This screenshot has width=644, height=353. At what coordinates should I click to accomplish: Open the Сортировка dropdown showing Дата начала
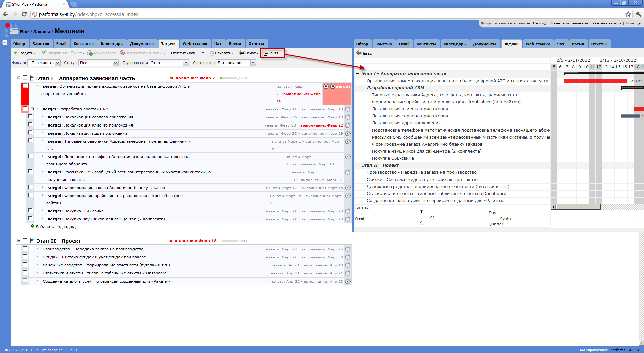click(236, 63)
